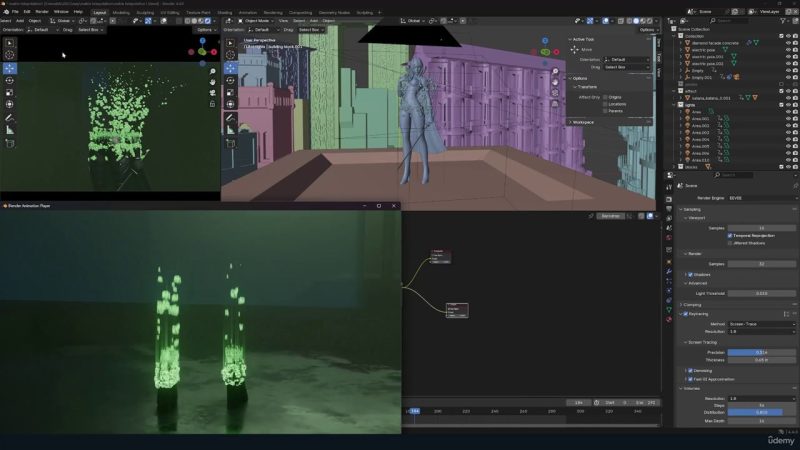Click the Options button in right viewport header
Viewport: 800px width, 450px height.
646,29
